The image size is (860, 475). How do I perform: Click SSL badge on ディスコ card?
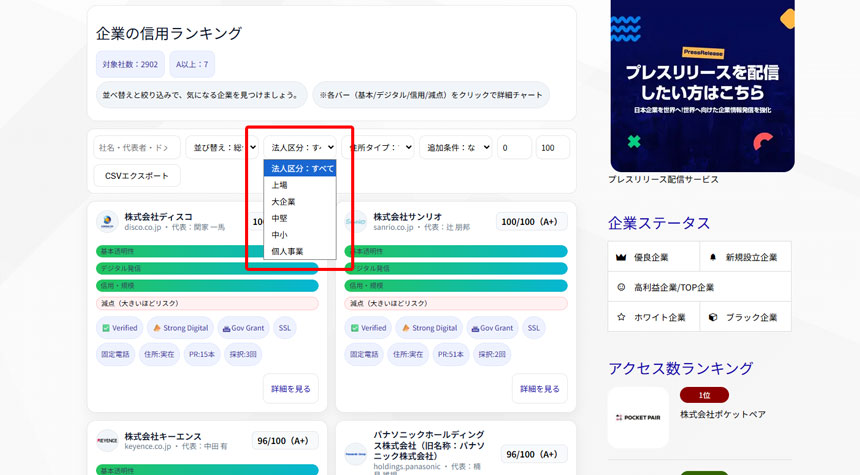[x=285, y=328]
